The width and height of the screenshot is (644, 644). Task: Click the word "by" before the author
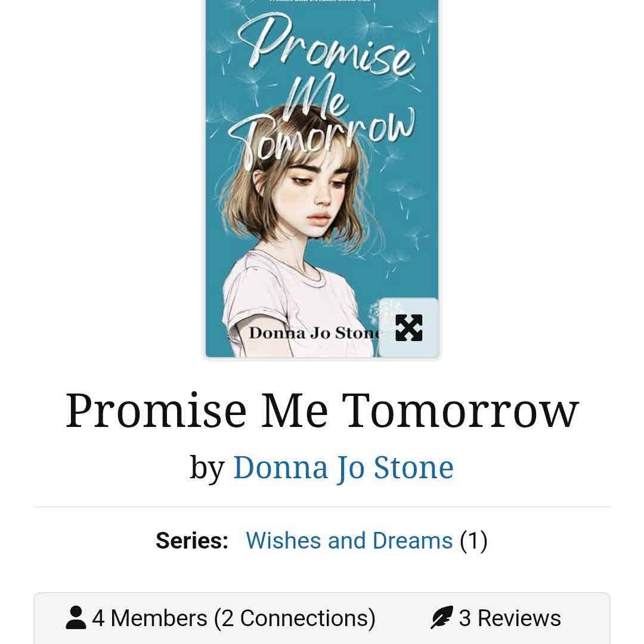point(207,468)
